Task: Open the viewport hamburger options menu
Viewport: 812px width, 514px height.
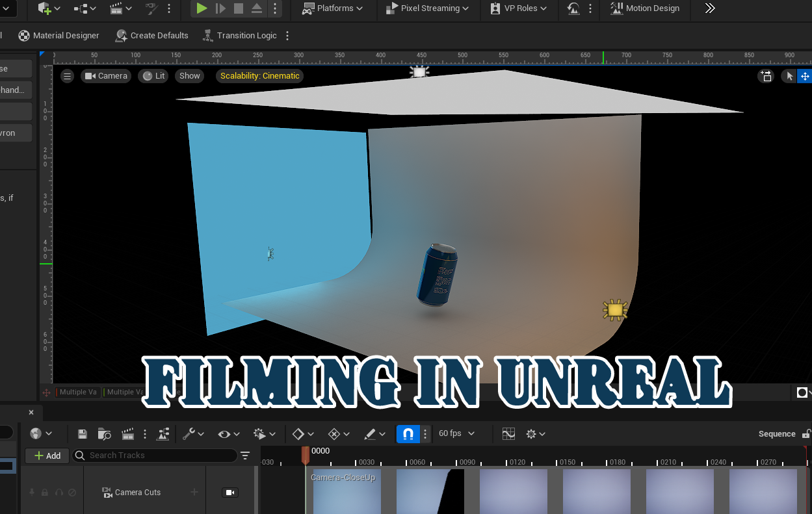Action: click(x=67, y=76)
